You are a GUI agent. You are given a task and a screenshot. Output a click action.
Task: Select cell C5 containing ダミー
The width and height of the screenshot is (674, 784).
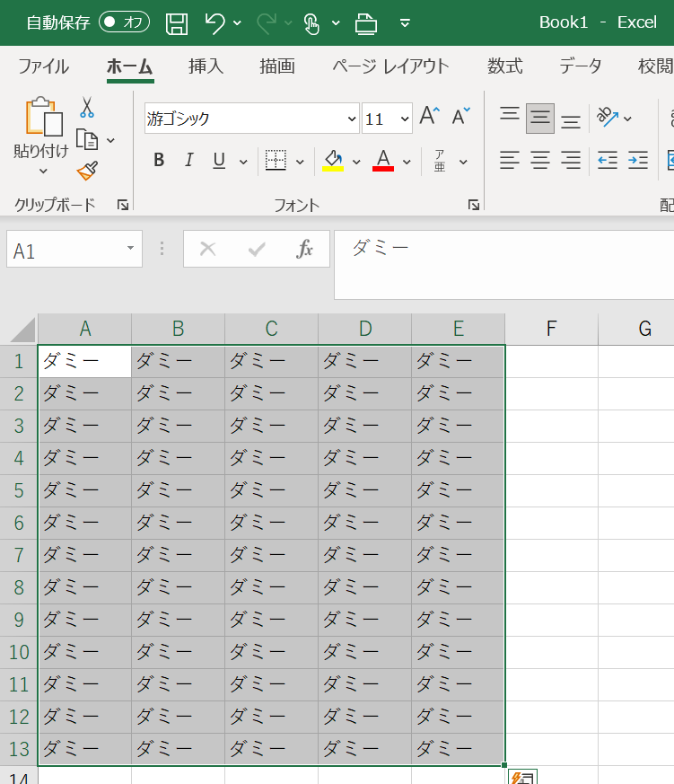tap(271, 490)
